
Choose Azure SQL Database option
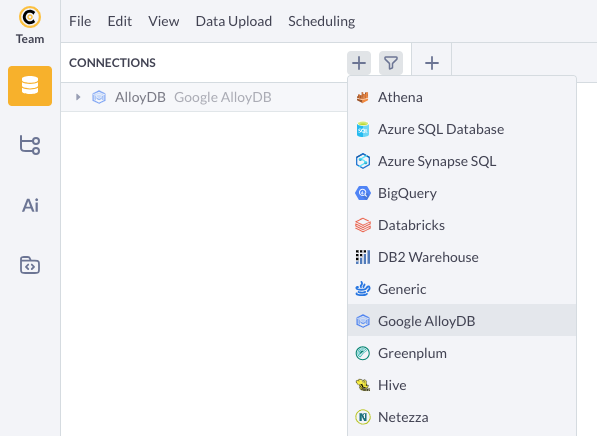[x=462, y=129]
